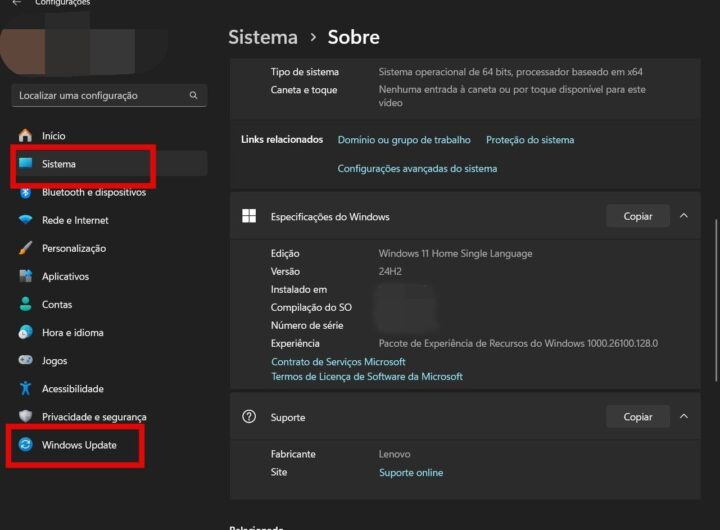Image resolution: width=720 pixels, height=530 pixels.
Task: Open the Jogos settings category
Action: pos(54,361)
